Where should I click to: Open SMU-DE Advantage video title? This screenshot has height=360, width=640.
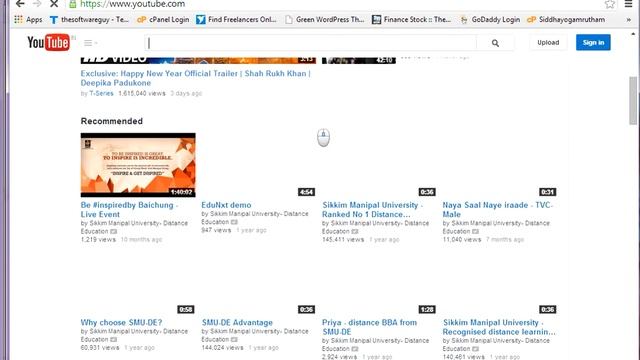(x=237, y=322)
